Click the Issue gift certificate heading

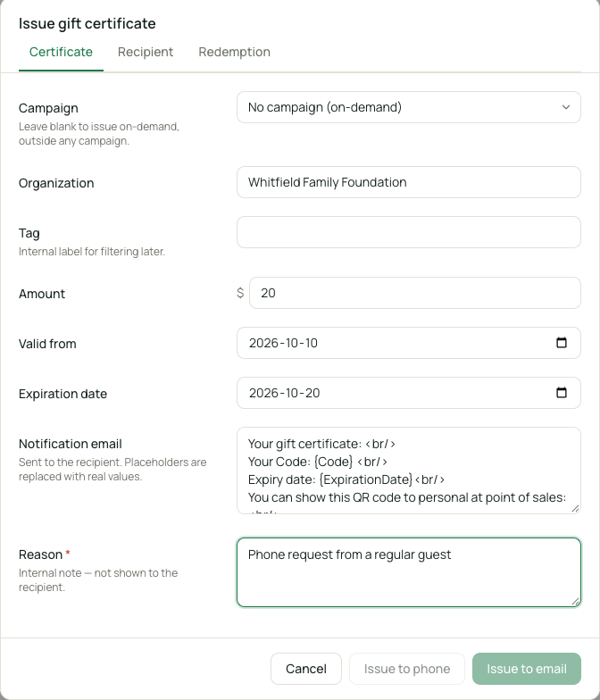tap(87, 23)
